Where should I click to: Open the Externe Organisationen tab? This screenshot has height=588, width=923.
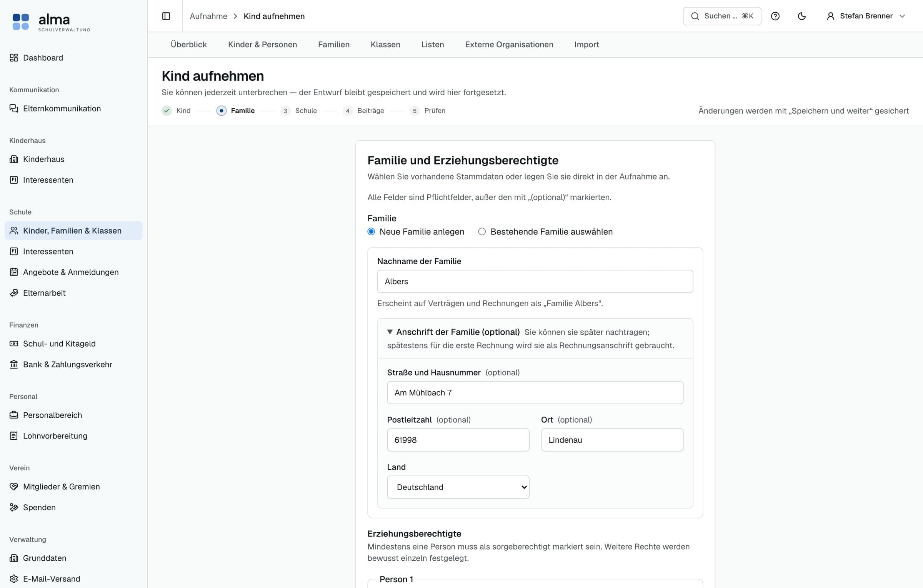[x=509, y=45]
